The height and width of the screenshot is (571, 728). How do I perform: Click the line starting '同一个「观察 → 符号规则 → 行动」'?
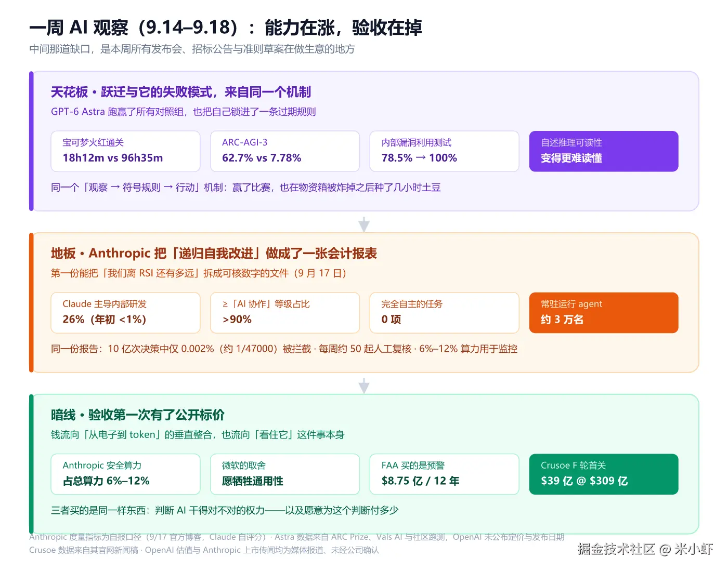[246, 188]
